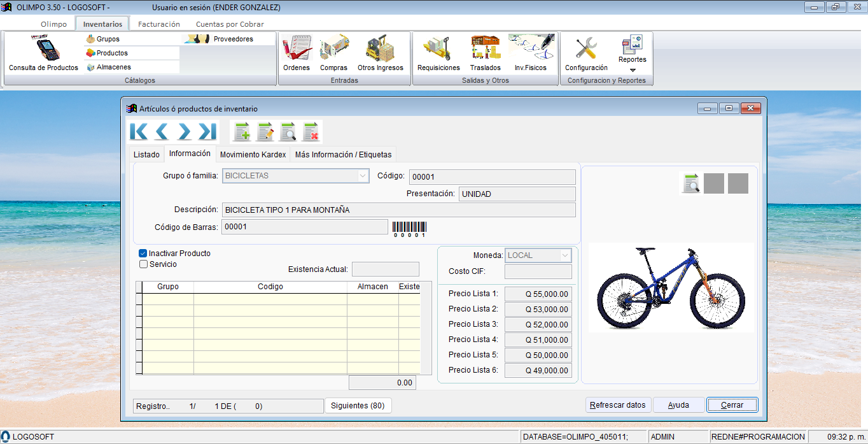This screenshot has height=444, width=868.
Task: Open the Facturación ribbon tab
Action: (x=159, y=24)
